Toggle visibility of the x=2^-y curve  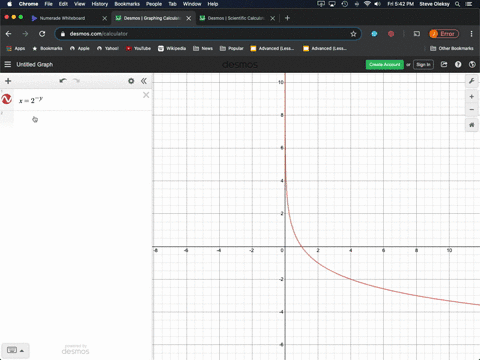click(7, 99)
